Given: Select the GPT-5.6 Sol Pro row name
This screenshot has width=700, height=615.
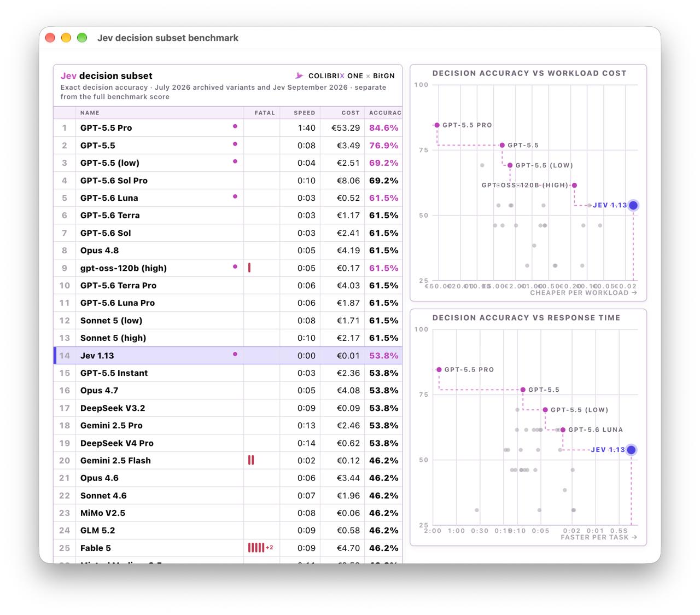Looking at the screenshot, I should [x=114, y=181].
